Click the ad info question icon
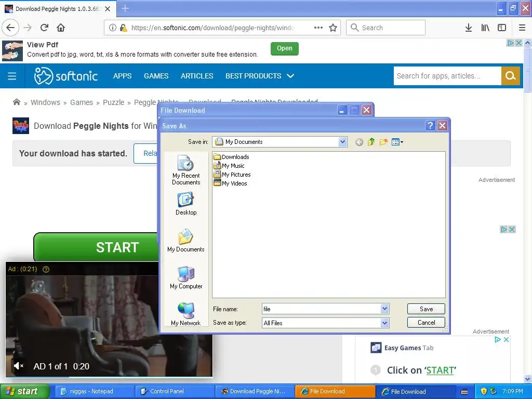 46,269
